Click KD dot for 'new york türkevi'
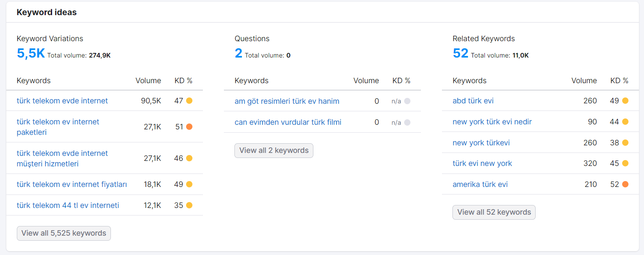Screen dimensions: 644x255 [x=625, y=143]
